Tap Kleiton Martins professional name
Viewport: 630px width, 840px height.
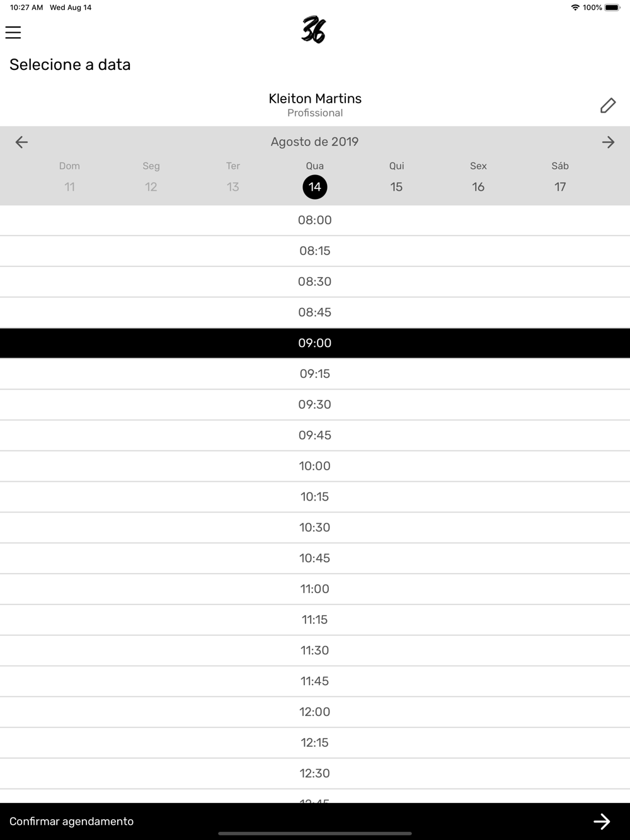coord(315,99)
